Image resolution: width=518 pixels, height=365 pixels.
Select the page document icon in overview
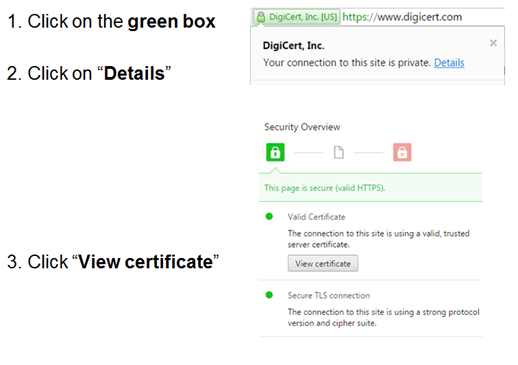339,153
